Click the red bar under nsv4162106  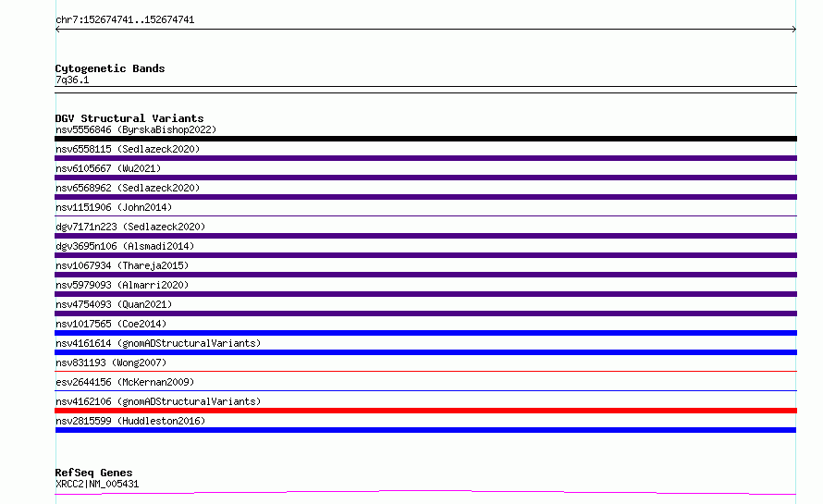pyautogui.click(x=425, y=411)
